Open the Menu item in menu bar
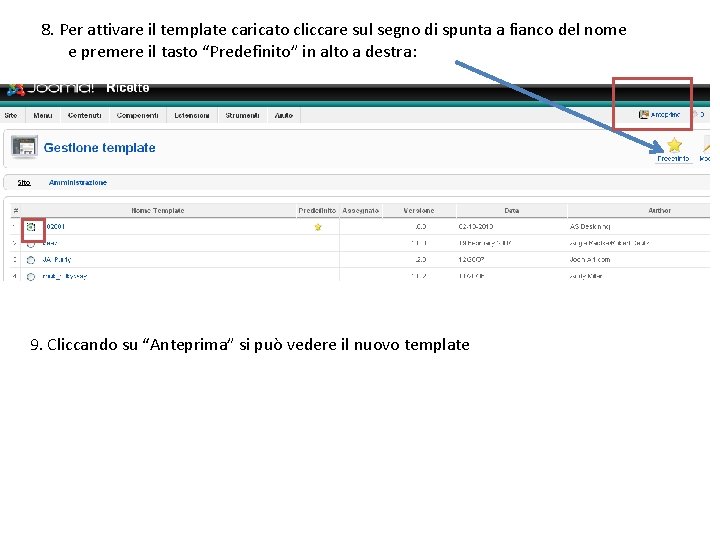 (43, 115)
